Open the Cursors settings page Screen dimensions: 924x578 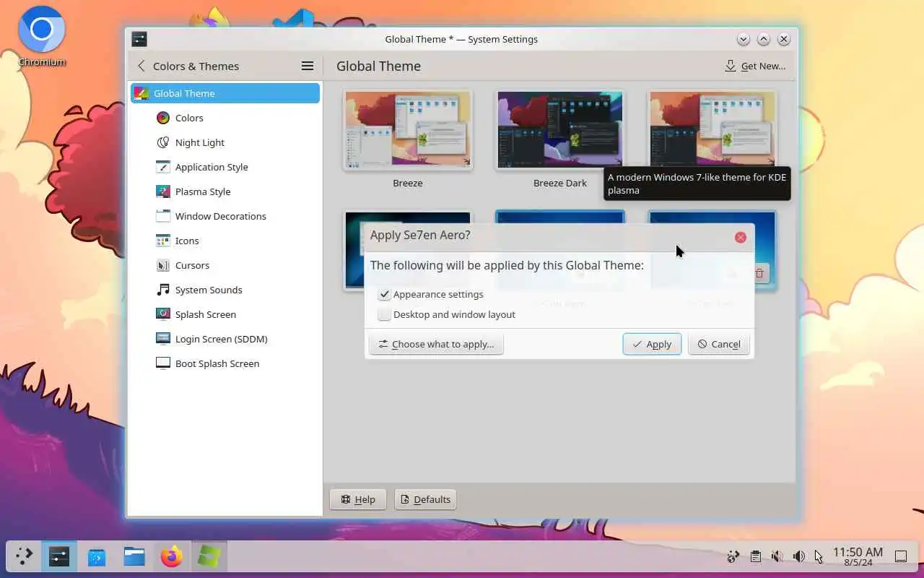225,265
